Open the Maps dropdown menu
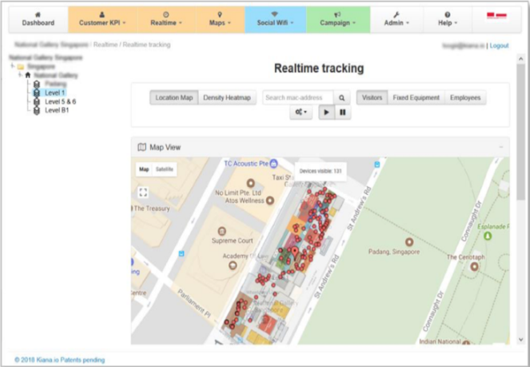Viewport: 530px width, 367px height. (x=220, y=20)
